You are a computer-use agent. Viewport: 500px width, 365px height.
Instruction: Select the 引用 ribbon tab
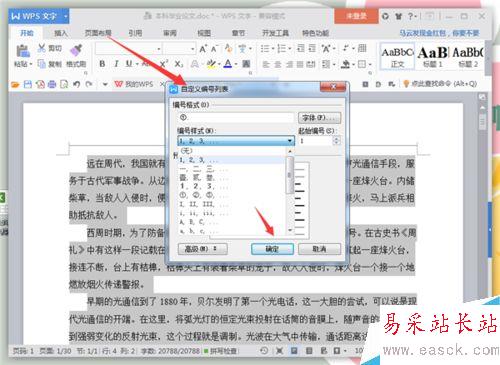pos(135,33)
